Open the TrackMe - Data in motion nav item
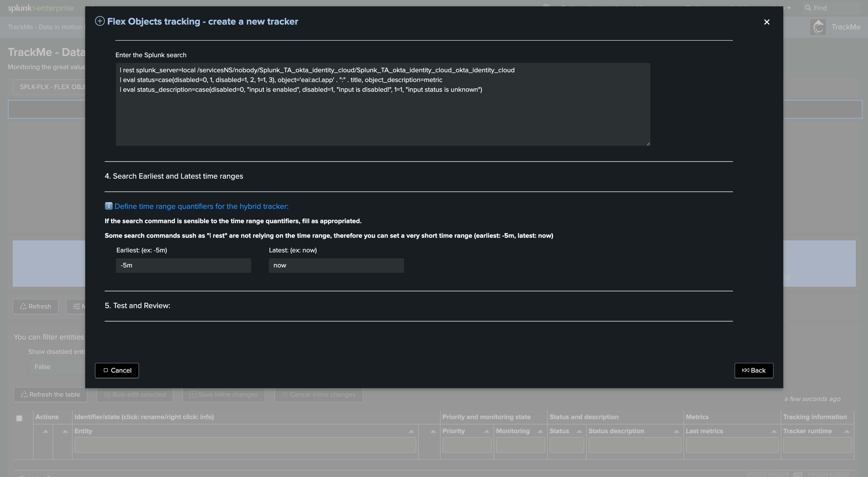The height and width of the screenshot is (477, 868). click(46, 27)
